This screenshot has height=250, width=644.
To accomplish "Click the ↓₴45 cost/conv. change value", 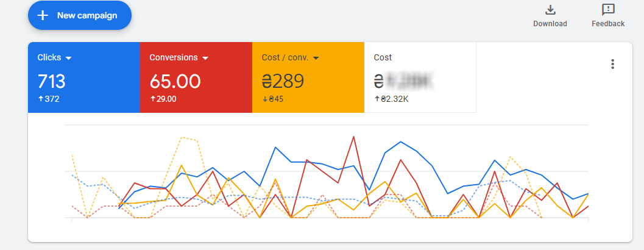I will click(273, 99).
